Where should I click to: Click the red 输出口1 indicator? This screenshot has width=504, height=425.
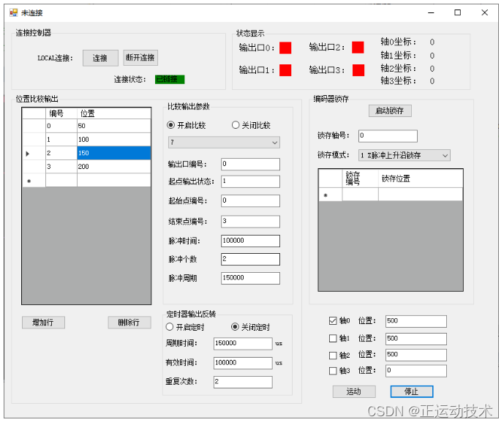click(285, 70)
